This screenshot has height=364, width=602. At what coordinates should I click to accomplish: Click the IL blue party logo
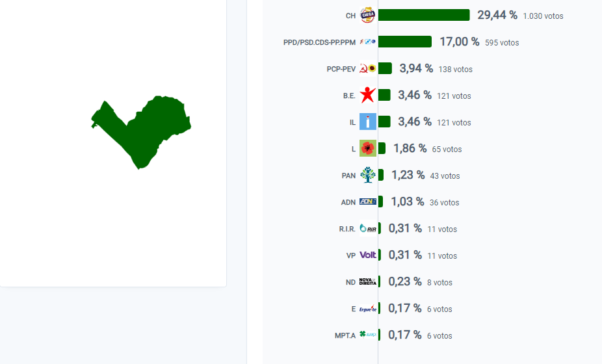coord(367,122)
